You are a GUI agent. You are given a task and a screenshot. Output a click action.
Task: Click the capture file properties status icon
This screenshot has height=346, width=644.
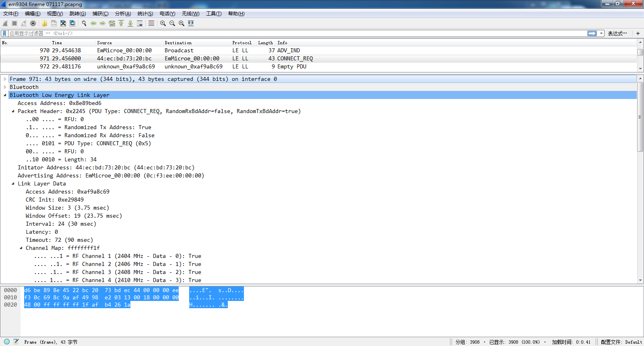[x=16, y=342]
